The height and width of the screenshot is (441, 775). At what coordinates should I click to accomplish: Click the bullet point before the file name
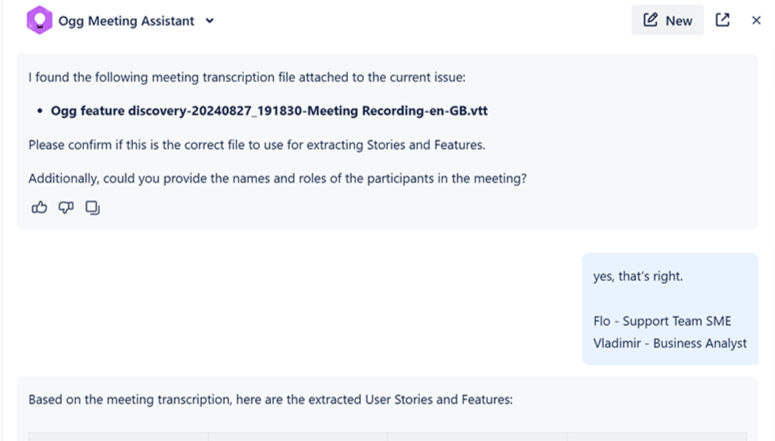pyautogui.click(x=39, y=111)
